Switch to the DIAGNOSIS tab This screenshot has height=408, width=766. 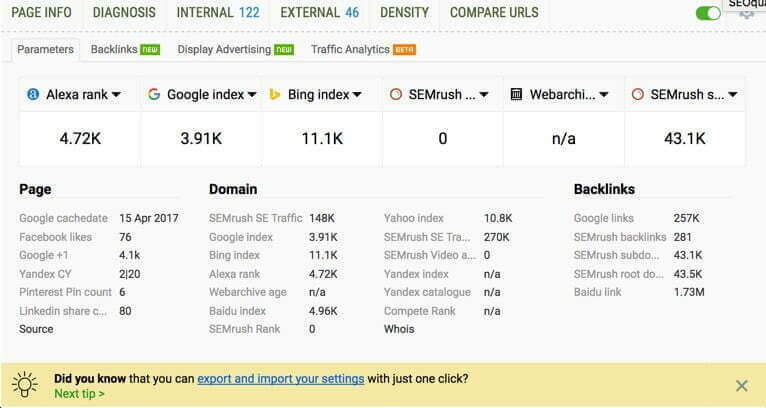point(124,13)
